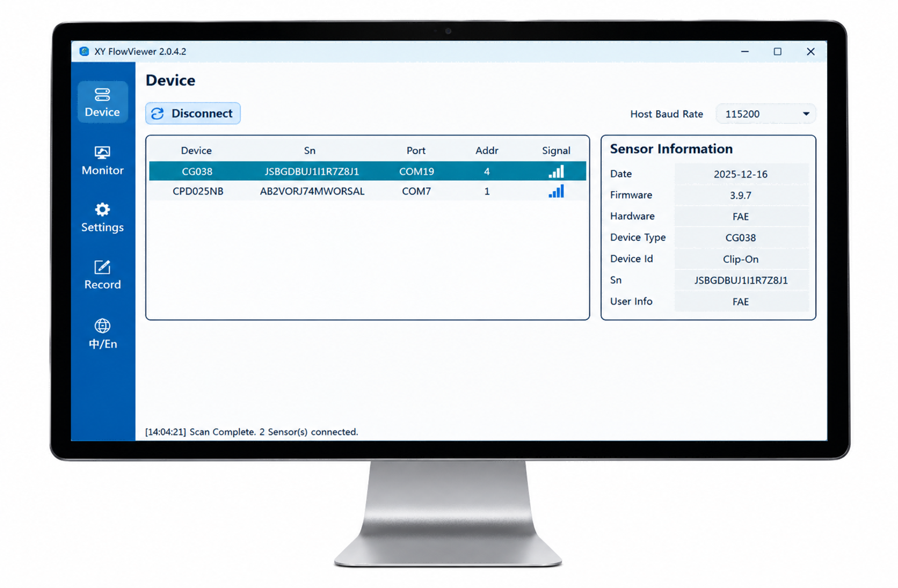Click the COM19 port cell
The width and height of the screenshot is (898, 588).
pyautogui.click(x=416, y=171)
